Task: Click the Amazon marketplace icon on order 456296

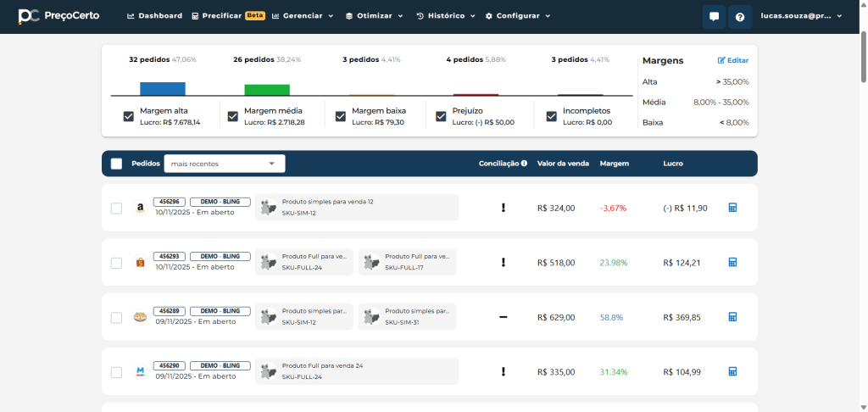Action: click(x=140, y=209)
